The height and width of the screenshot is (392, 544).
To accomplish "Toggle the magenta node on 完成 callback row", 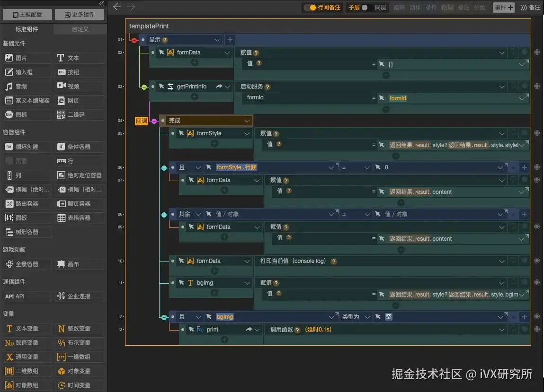I will [154, 121].
